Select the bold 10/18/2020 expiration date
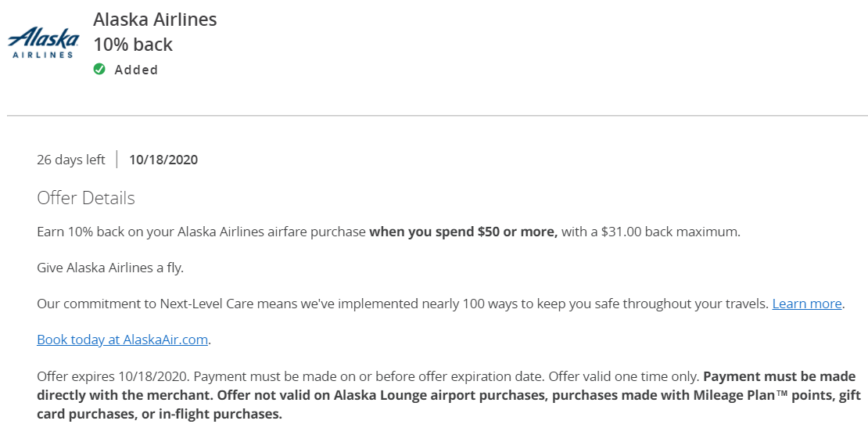The height and width of the screenshot is (435, 868). click(163, 160)
